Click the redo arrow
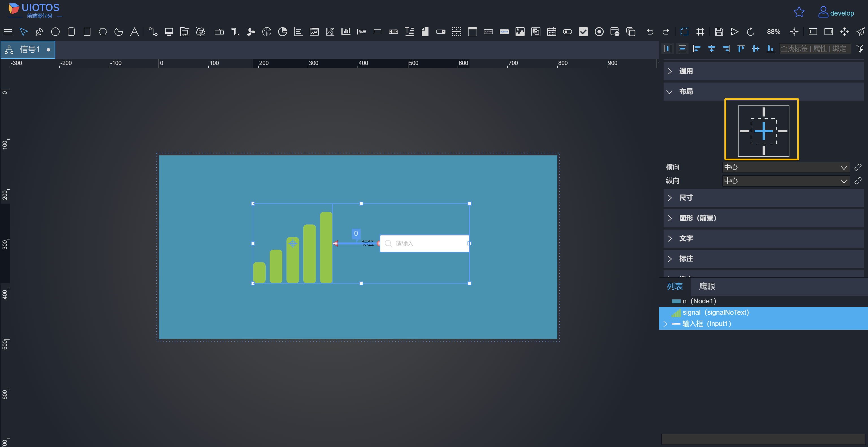 click(x=666, y=32)
